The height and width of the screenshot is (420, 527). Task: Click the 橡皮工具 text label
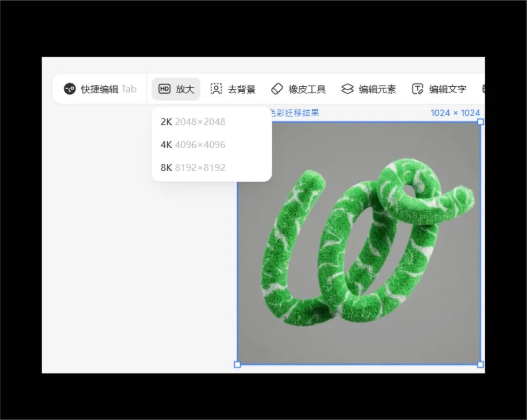307,89
